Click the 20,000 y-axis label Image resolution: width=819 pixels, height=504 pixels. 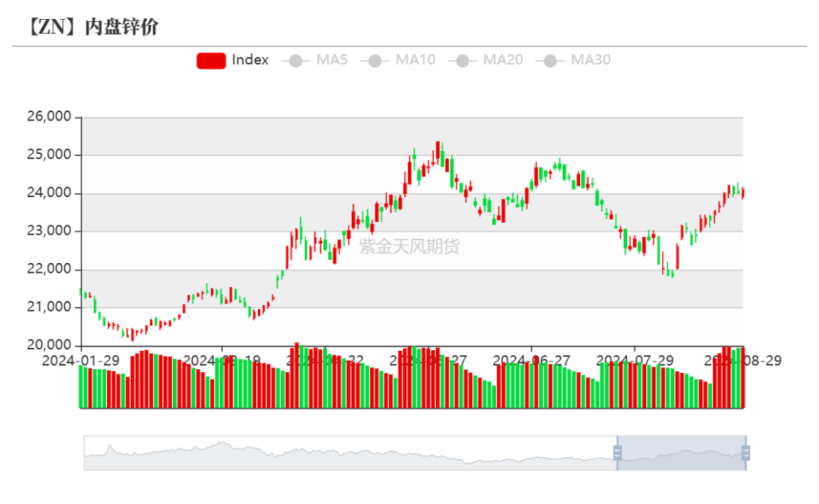click(49, 345)
